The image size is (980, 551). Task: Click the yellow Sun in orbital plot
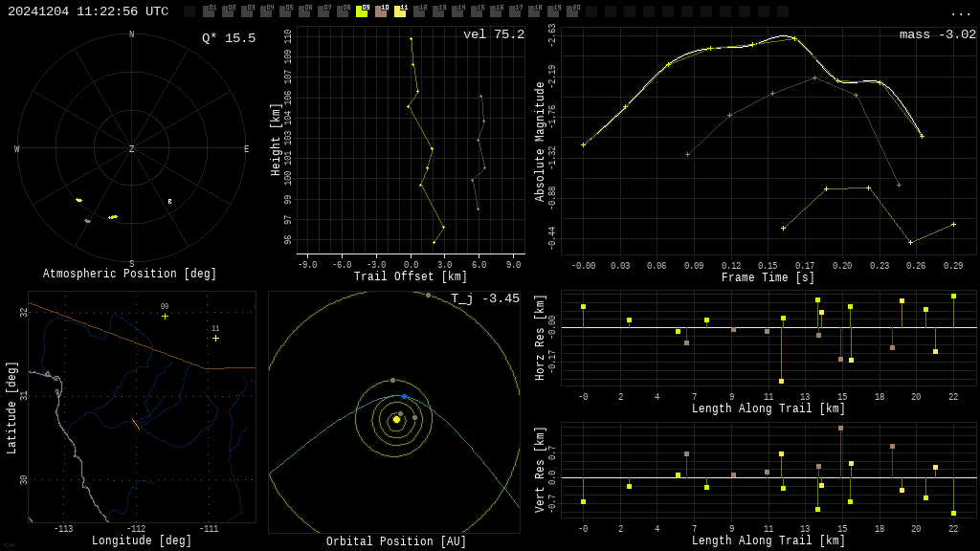click(x=396, y=420)
